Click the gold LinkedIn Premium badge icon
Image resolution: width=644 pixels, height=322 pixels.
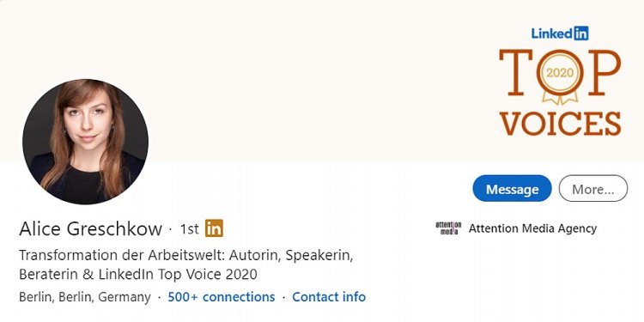[x=214, y=228]
